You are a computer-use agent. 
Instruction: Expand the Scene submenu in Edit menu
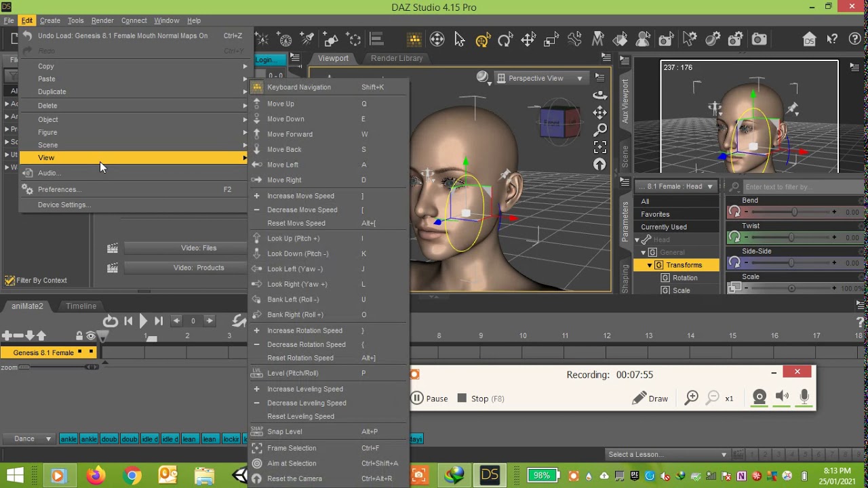(134, 145)
